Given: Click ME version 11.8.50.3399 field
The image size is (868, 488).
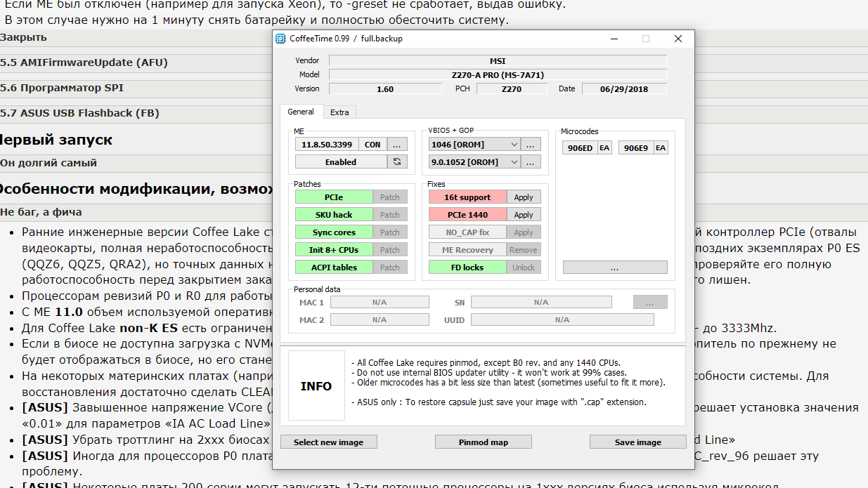Looking at the screenshot, I should click(x=327, y=144).
